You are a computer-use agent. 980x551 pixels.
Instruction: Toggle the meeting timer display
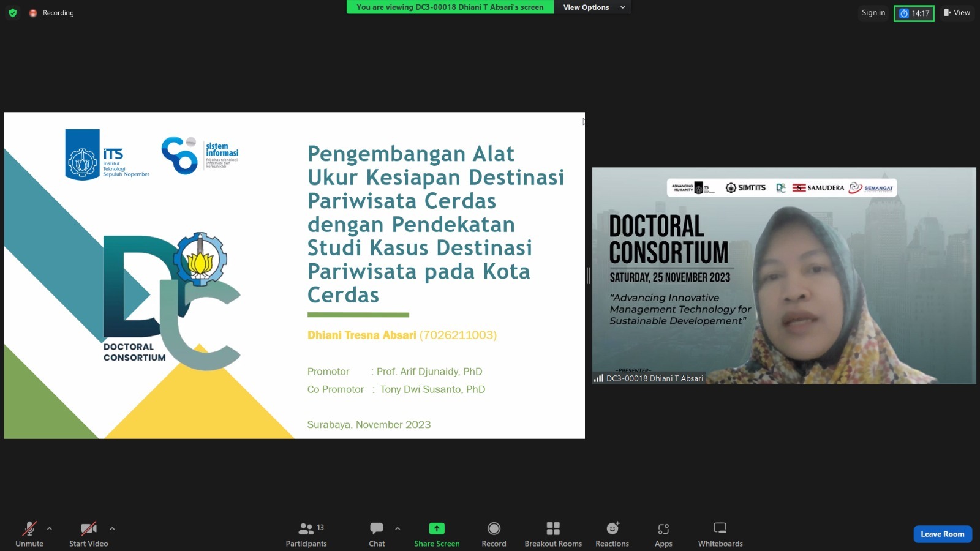tap(914, 12)
